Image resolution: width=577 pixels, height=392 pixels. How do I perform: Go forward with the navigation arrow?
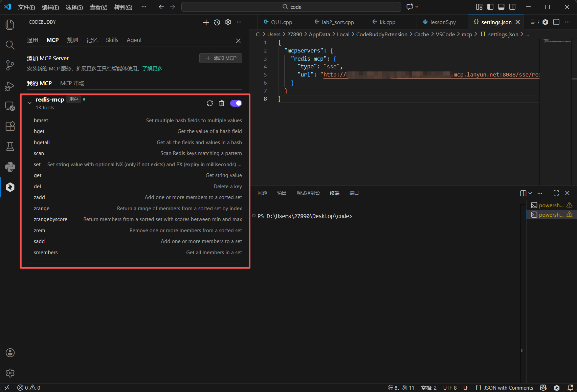click(x=173, y=7)
